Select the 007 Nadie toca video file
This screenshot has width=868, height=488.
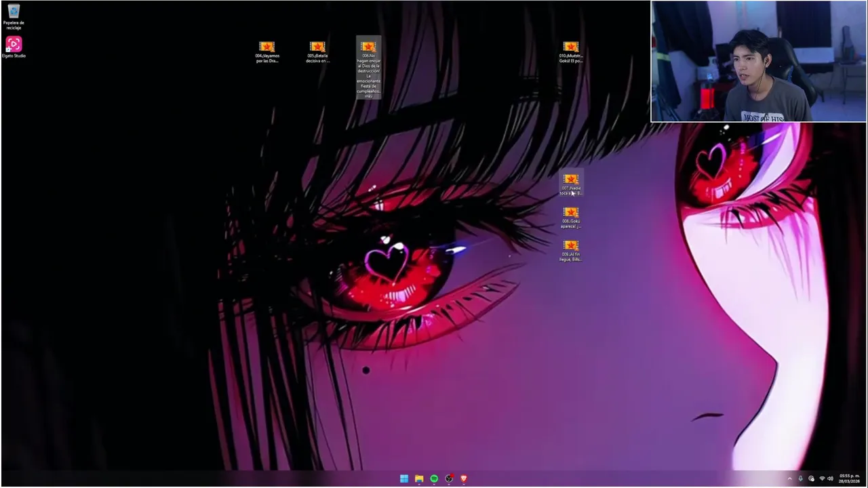[x=570, y=184]
